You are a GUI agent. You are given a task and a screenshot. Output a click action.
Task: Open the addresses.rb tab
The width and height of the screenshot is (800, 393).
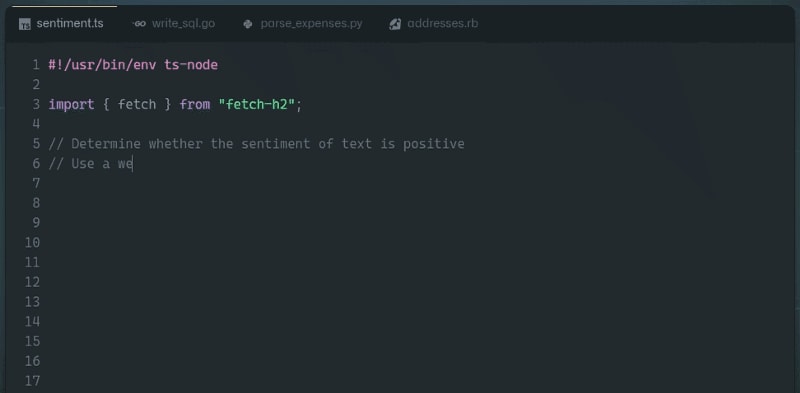pos(434,23)
